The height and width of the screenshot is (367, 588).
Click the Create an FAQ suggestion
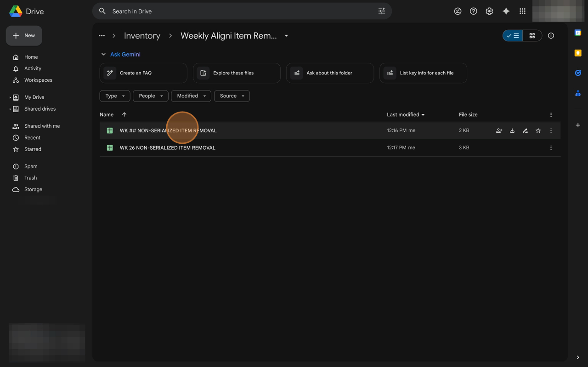click(x=143, y=73)
